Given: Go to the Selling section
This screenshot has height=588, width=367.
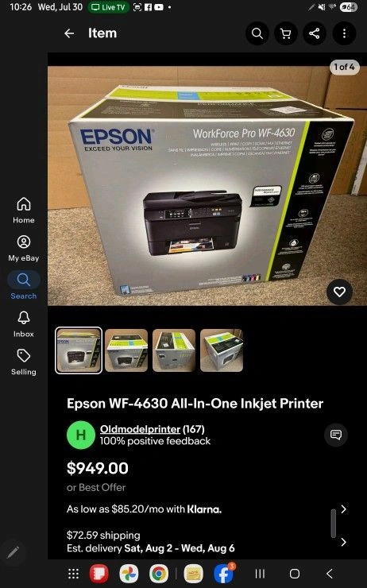Looking at the screenshot, I should point(24,362).
